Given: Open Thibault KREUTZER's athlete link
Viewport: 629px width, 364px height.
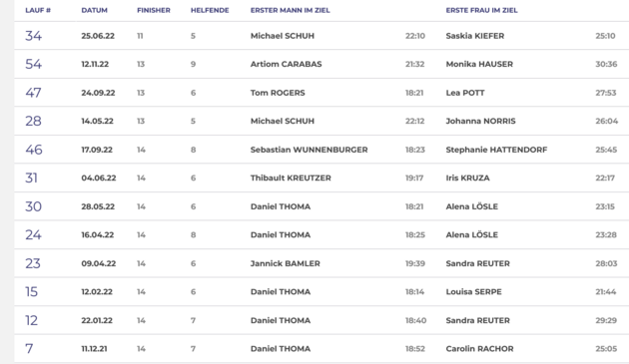Looking at the screenshot, I should [x=291, y=178].
